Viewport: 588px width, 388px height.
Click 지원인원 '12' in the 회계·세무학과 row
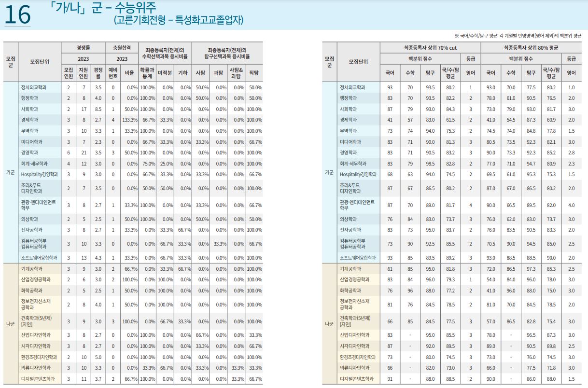point(84,164)
